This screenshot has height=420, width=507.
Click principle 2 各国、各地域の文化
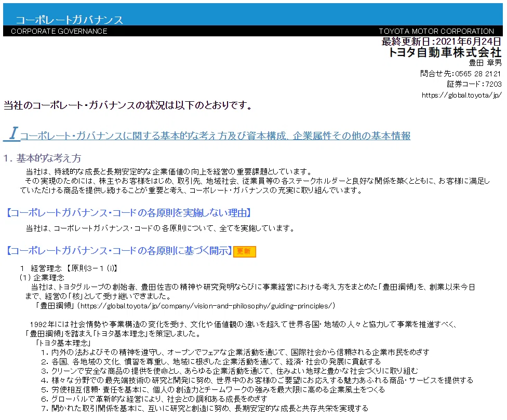click(x=211, y=361)
